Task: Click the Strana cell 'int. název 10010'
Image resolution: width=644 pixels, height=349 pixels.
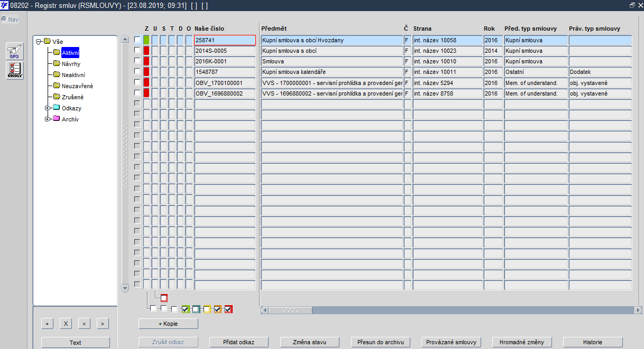Action: (x=447, y=61)
